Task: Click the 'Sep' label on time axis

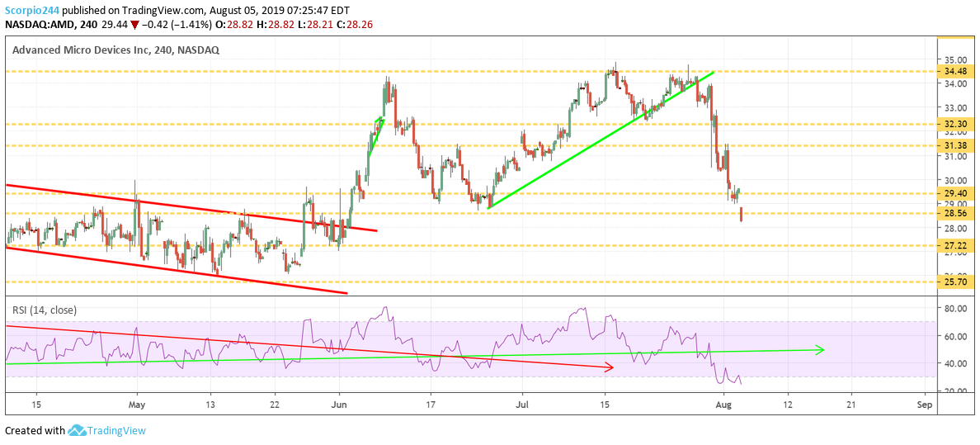Action: 926,405
